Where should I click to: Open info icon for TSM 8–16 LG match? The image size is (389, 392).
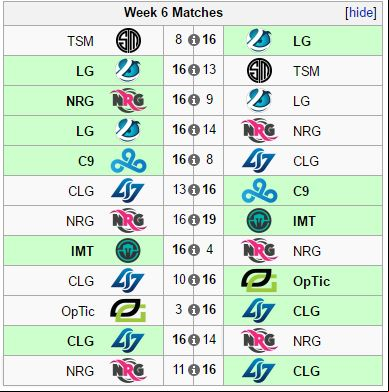point(194,40)
